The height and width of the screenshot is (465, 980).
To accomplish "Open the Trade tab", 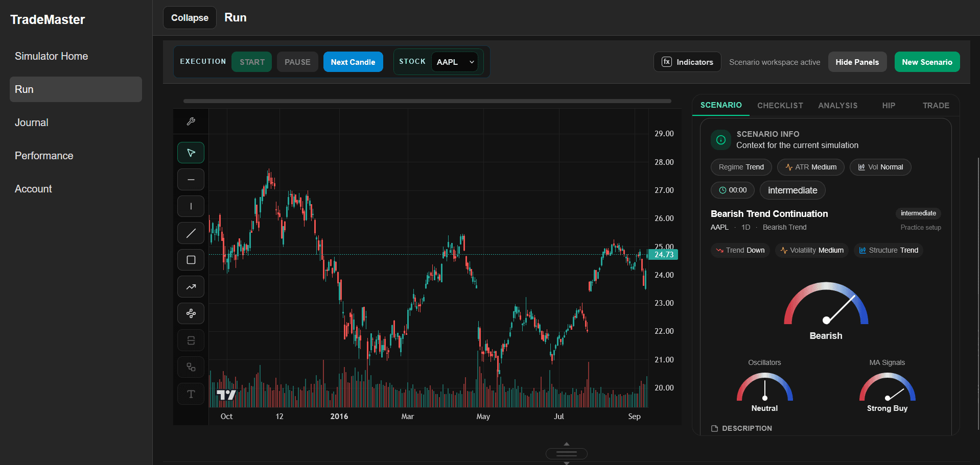I will 936,106.
